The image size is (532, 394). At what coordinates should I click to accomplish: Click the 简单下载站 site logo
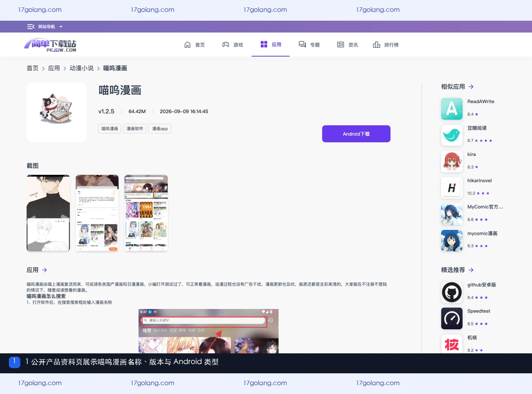[x=50, y=45]
